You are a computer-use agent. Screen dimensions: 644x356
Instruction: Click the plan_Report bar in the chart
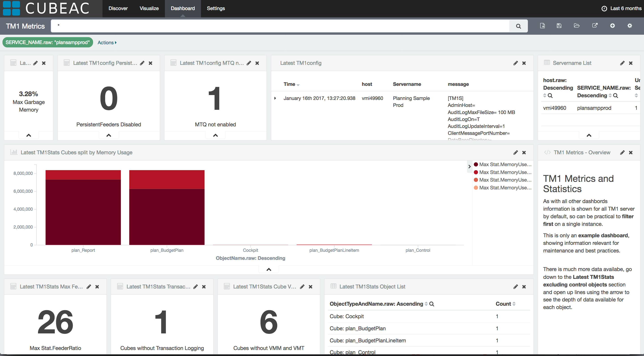pyautogui.click(x=83, y=208)
